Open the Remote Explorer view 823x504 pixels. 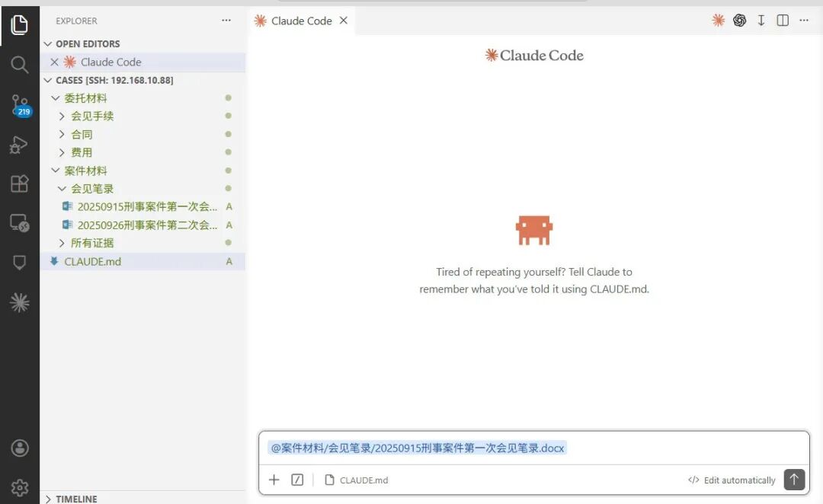(x=19, y=223)
